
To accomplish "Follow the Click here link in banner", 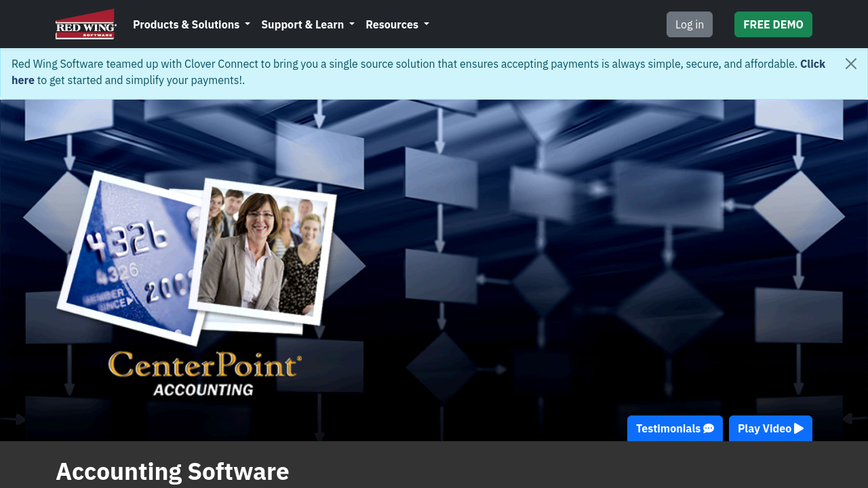I will (x=812, y=64).
